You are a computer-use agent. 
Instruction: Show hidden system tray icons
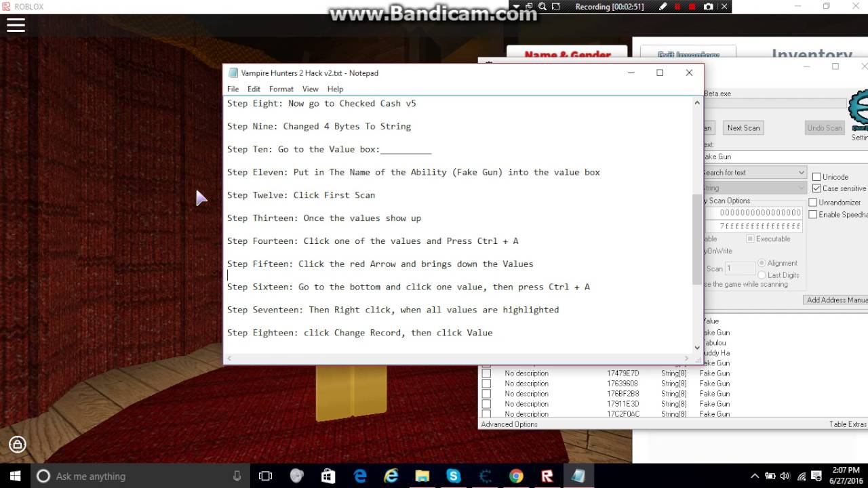coord(755,476)
